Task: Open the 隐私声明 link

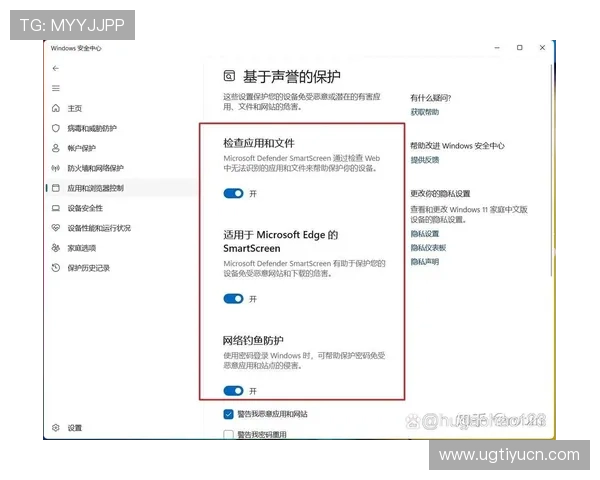Action: [425, 262]
